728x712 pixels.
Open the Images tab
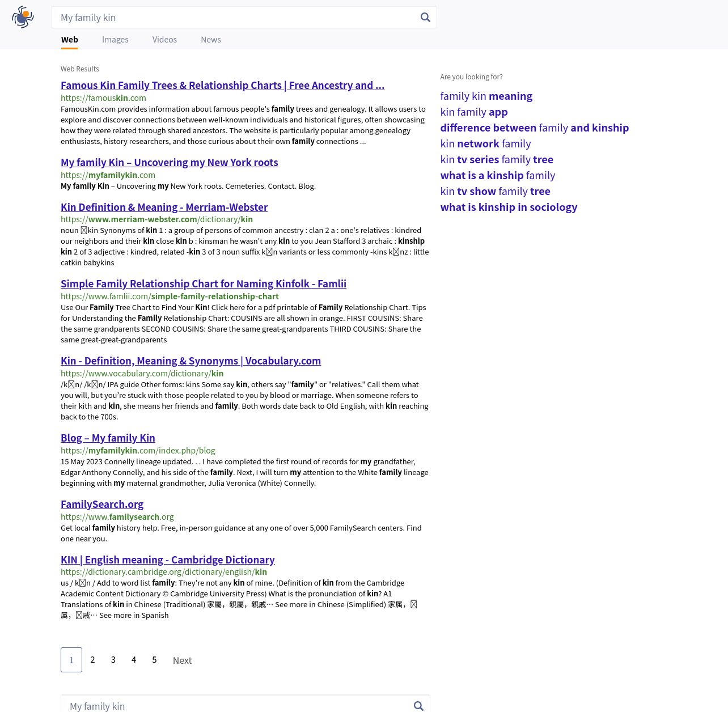click(x=115, y=40)
